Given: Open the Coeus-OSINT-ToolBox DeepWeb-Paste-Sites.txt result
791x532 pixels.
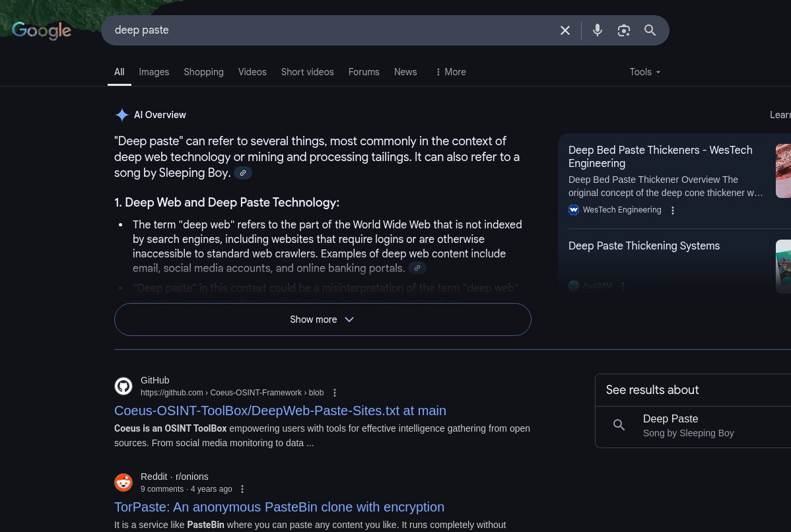Looking at the screenshot, I should coord(280,411).
